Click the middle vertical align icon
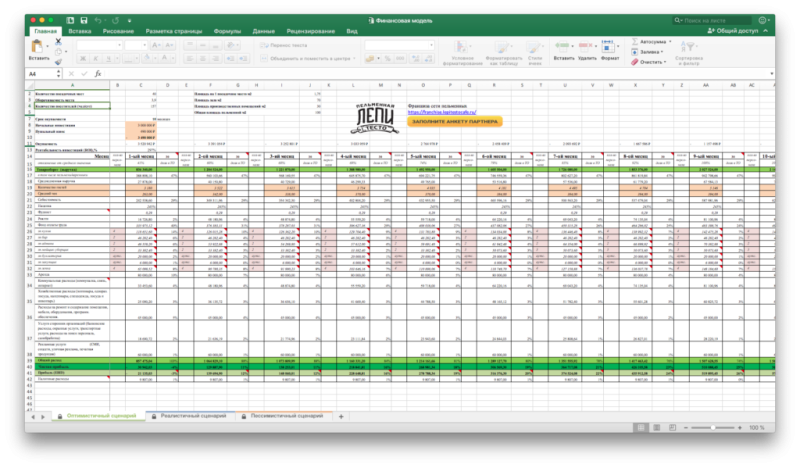Image resolution: width=800 pixels, height=468 pixels. 203,45
